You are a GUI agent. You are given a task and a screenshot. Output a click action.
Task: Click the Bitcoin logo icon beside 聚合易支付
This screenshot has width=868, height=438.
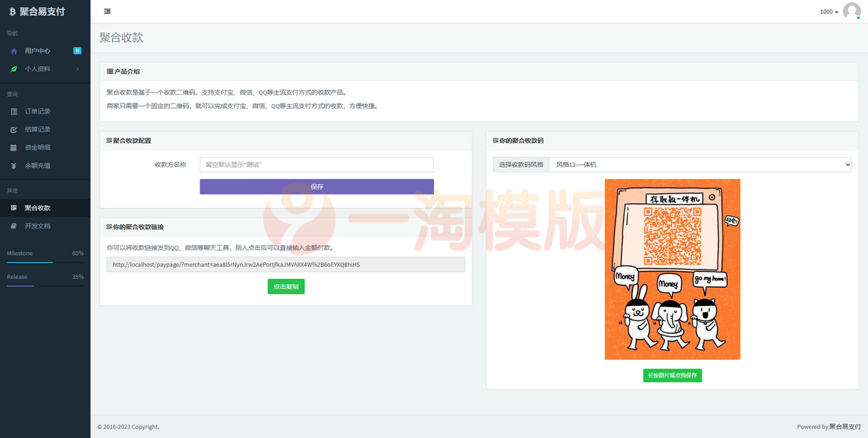click(x=12, y=12)
